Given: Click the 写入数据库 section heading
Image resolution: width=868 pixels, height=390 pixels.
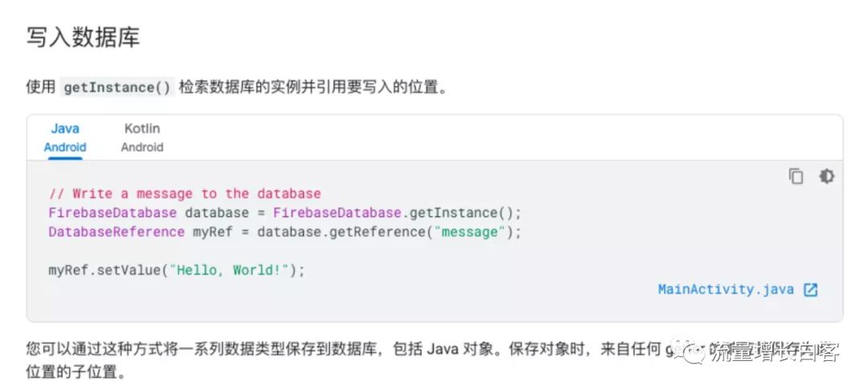Looking at the screenshot, I should (83, 38).
